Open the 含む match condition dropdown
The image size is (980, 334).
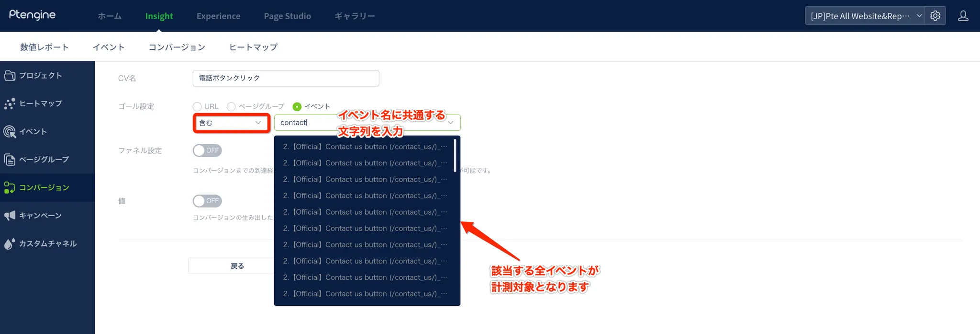pos(232,123)
